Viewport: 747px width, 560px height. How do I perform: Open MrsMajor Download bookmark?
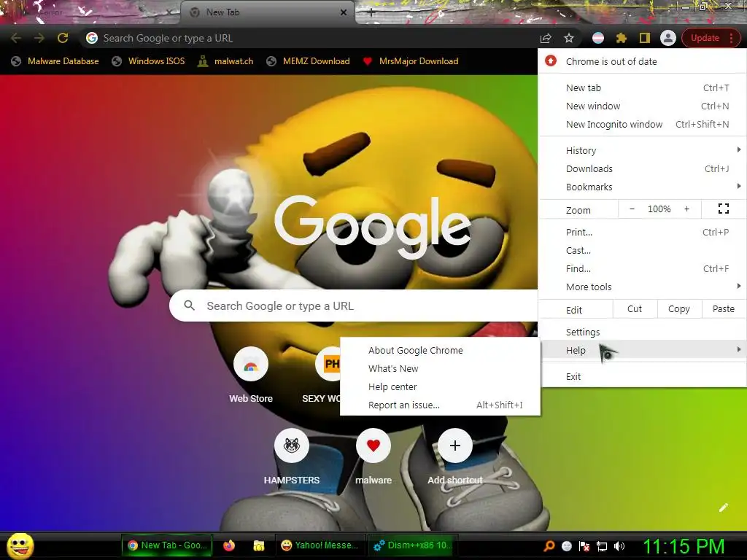coord(411,61)
